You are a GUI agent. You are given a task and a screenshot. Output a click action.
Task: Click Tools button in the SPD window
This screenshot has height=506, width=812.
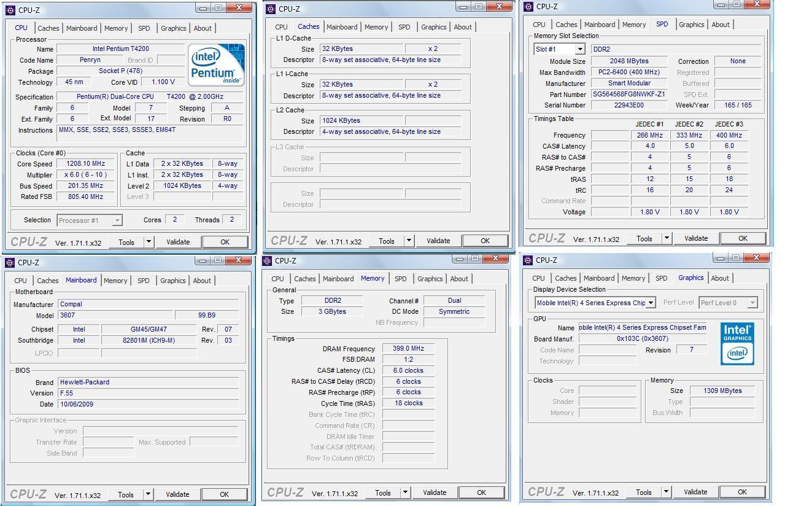point(644,238)
